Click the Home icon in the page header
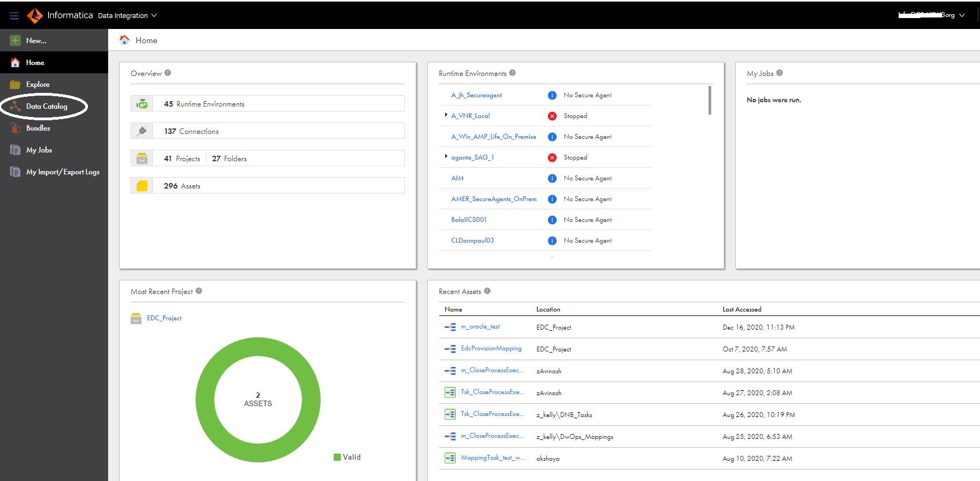Screen dimensions: 980x481 (x=125, y=40)
